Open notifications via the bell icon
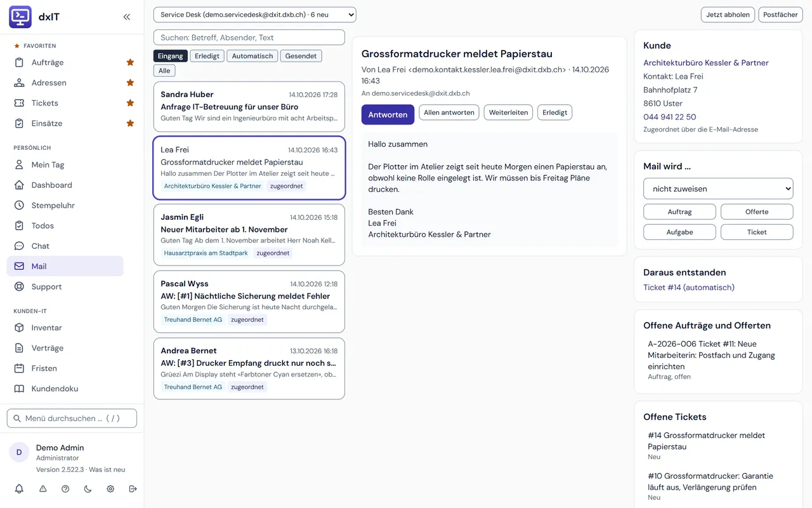 pos(19,489)
